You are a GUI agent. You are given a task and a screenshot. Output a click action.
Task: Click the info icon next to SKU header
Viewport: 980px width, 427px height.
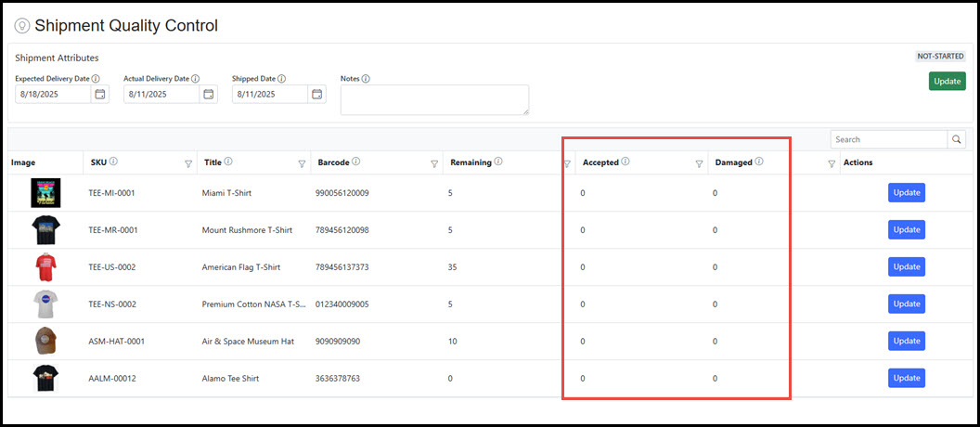coord(113,162)
